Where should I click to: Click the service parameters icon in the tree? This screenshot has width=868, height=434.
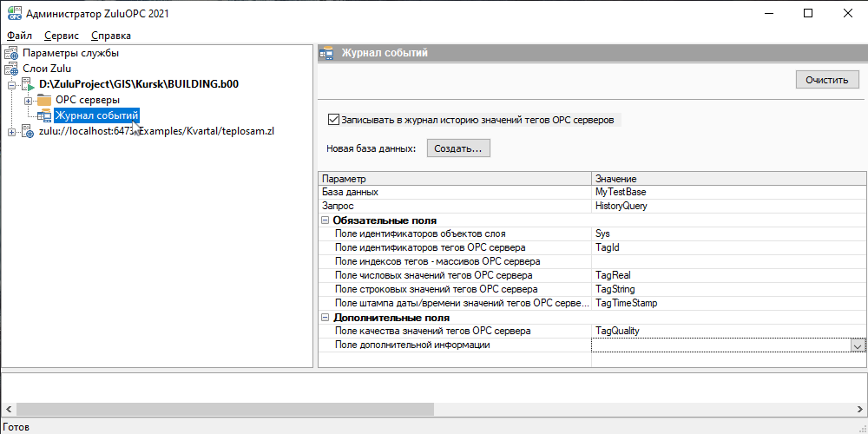tap(11, 53)
